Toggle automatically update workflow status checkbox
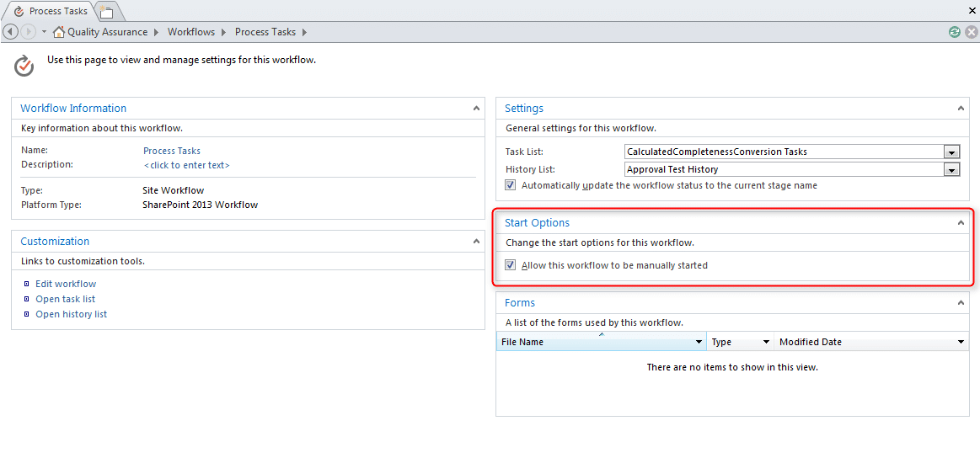 click(511, 185)
